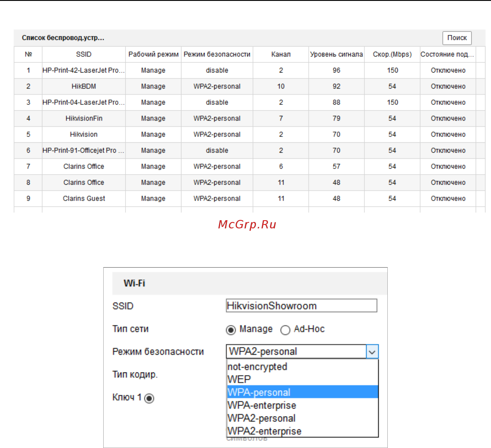Click the SSID column header

click(84, 54)
